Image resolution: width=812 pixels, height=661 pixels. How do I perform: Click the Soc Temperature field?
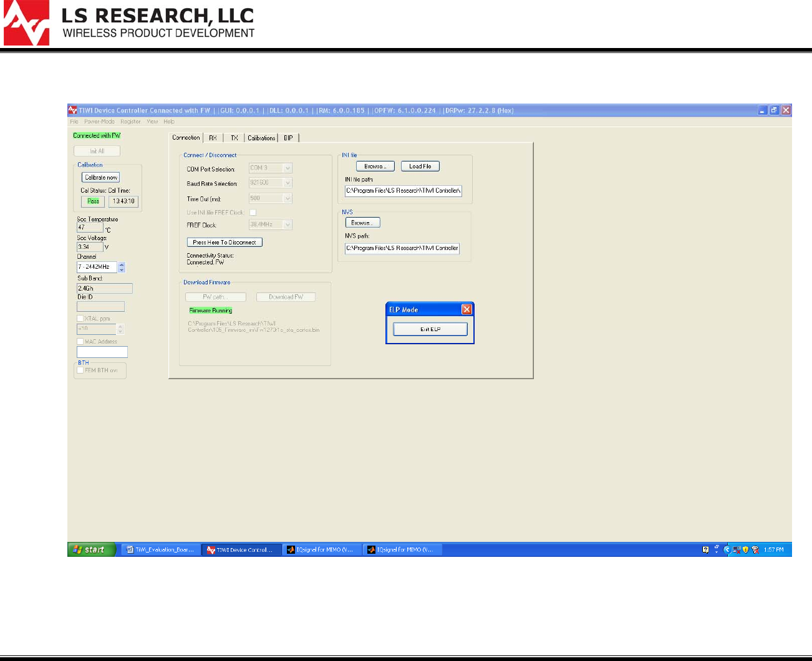90,228
